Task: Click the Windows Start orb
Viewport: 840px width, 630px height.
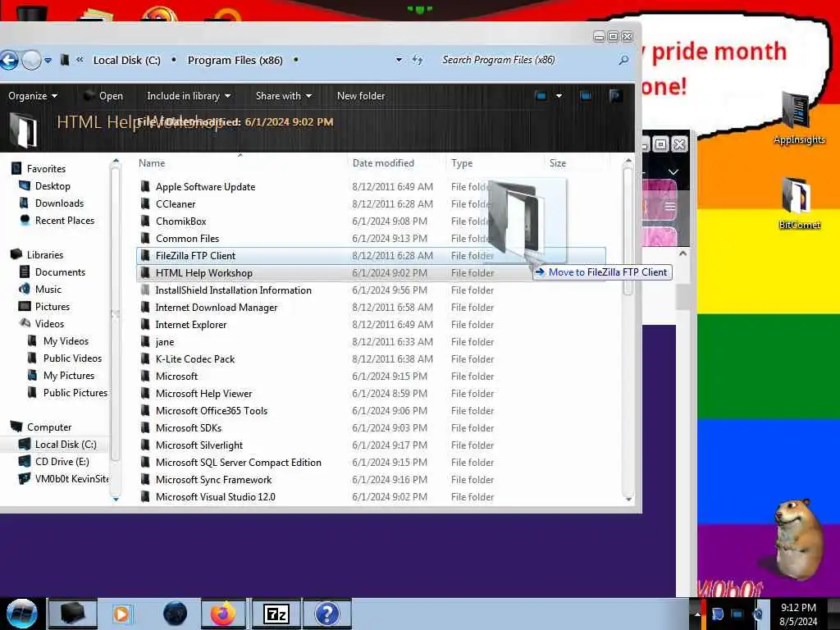Action: pos(21,614)
